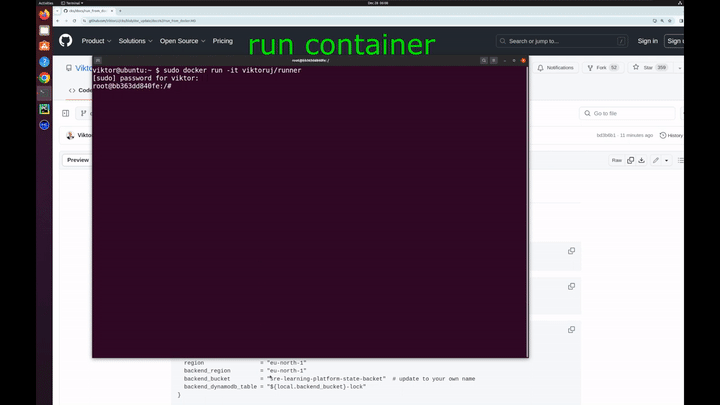Open the Raw file view
The width and height of the screenshot is (720, 405).
pyautogui.click(x=616, y=160)
